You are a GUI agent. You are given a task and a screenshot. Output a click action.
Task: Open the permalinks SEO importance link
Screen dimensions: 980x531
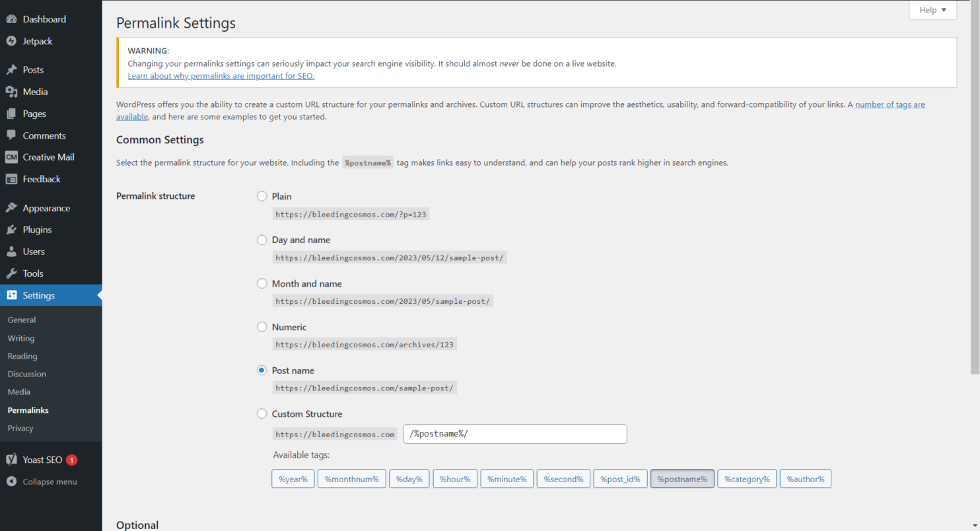coord(221,75)
